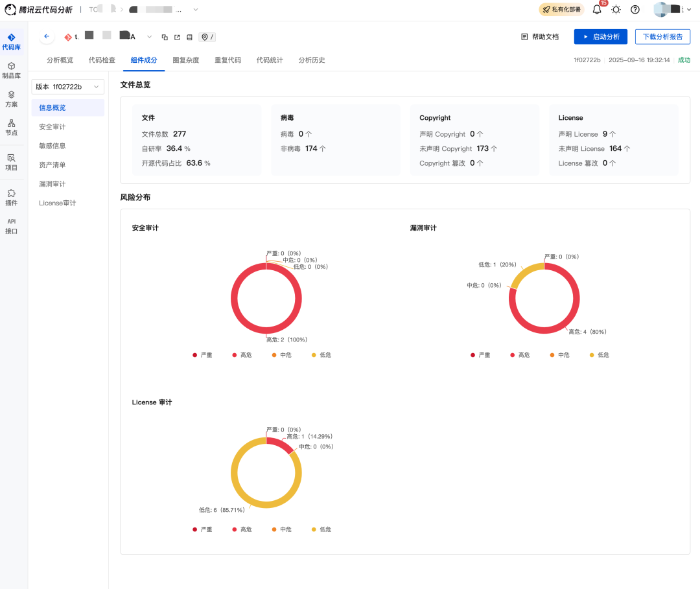Click the 帮助文档 link
Viewport: 700px width, 589px height.
[540, 36]
